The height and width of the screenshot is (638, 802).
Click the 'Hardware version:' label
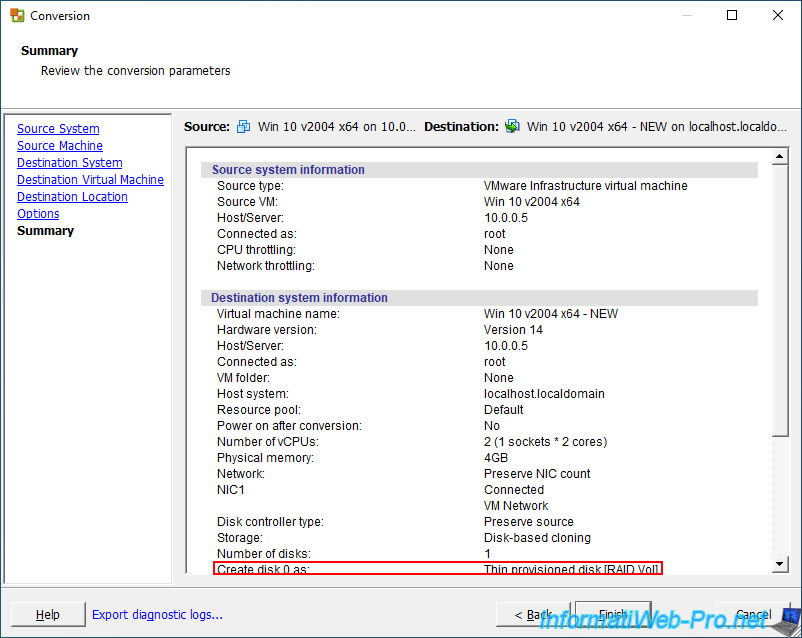point(267,329)
